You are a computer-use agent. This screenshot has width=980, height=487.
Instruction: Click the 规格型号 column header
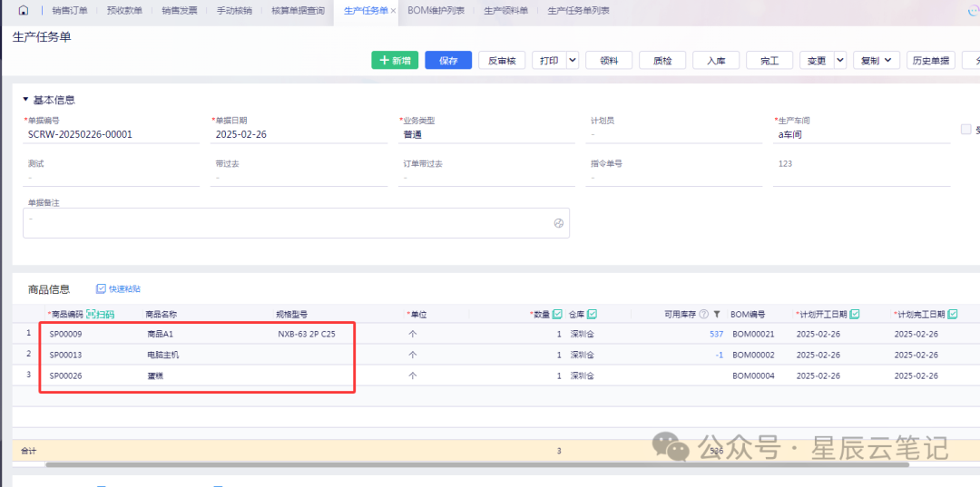click(x=292, y=314)
